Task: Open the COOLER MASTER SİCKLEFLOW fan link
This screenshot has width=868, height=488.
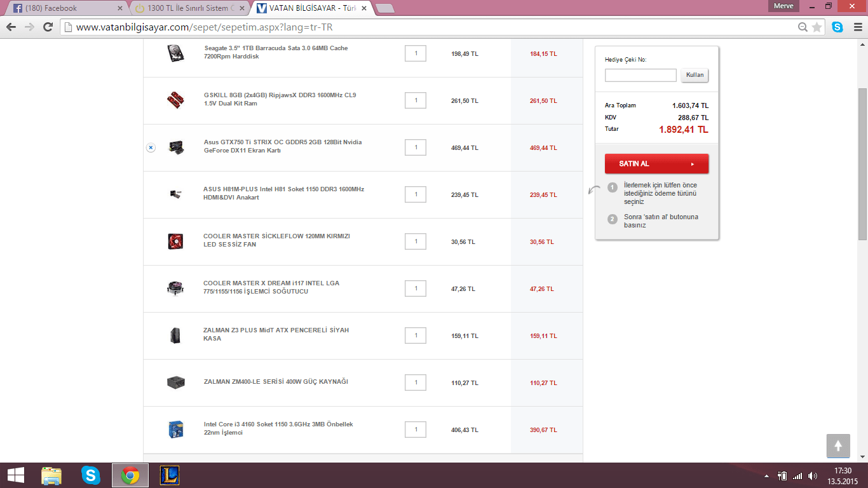Action: pyautogui.click(x=276, y=240)
